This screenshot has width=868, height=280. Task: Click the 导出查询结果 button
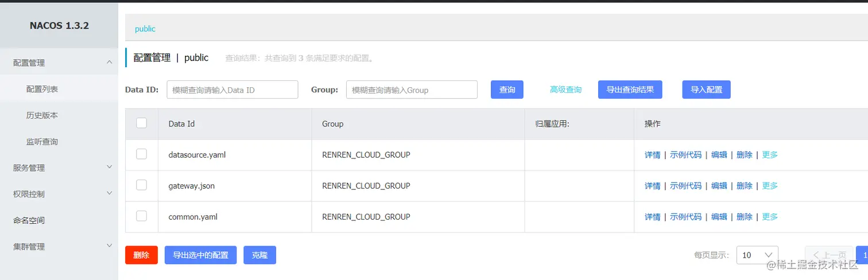coord(630,90)
